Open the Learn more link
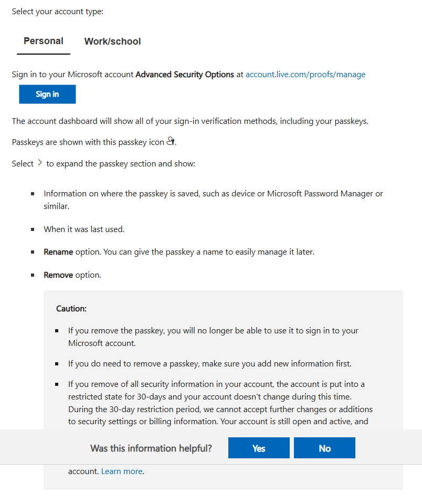The height and width of the screenshot is (504, 422). [x=122, y=471]
